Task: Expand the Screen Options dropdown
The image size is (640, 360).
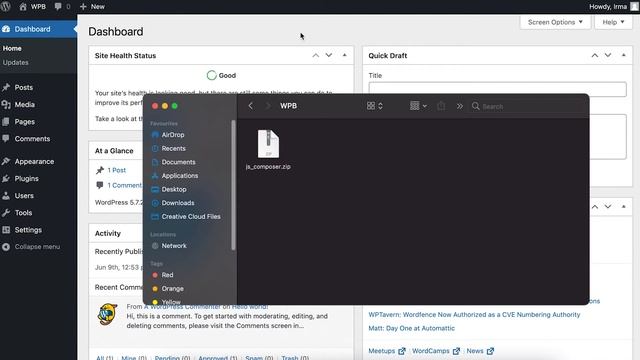Action: [x=555, y=22]
